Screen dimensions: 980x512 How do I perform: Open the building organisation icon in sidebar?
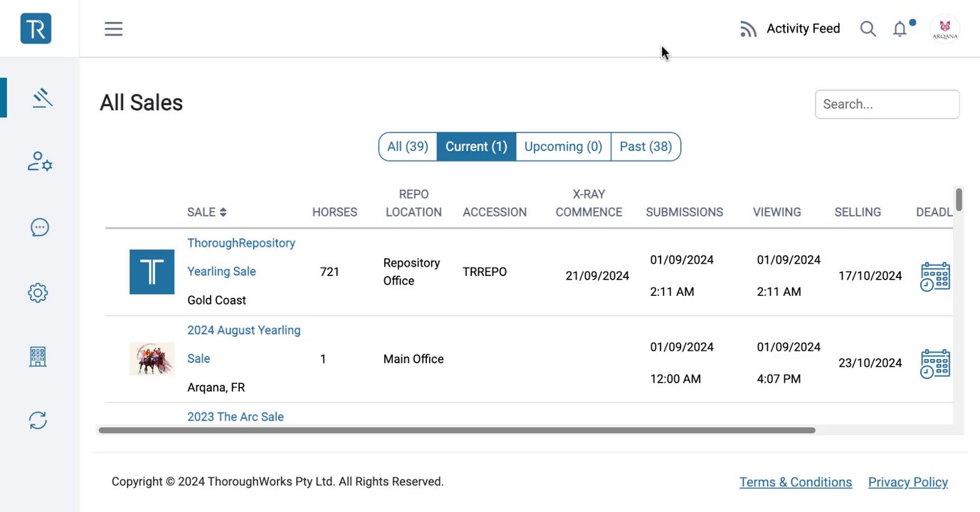point(38,356)
